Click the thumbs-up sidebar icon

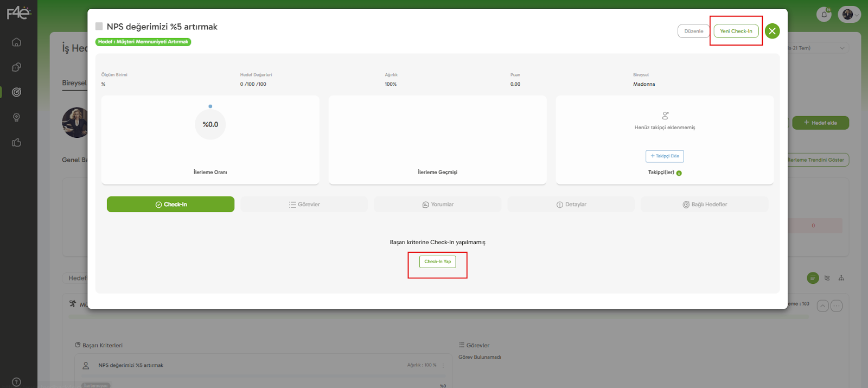tap(17, 143)
